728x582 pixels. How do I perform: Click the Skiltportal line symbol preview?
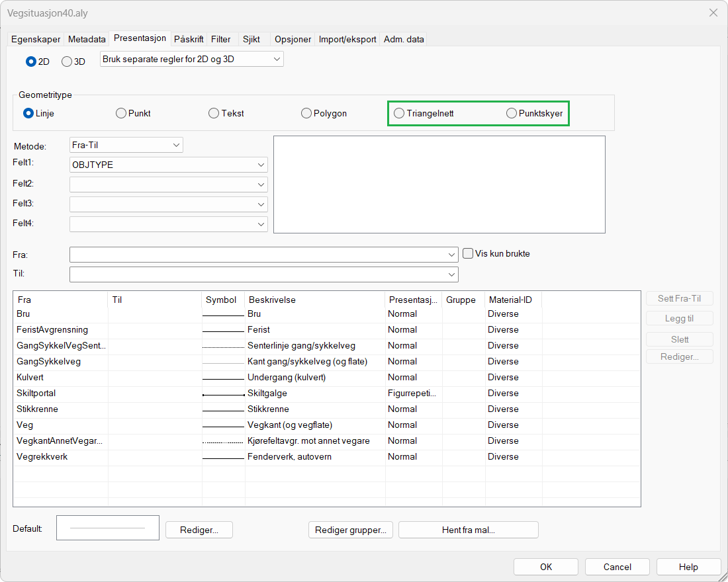tap(223, 394)
